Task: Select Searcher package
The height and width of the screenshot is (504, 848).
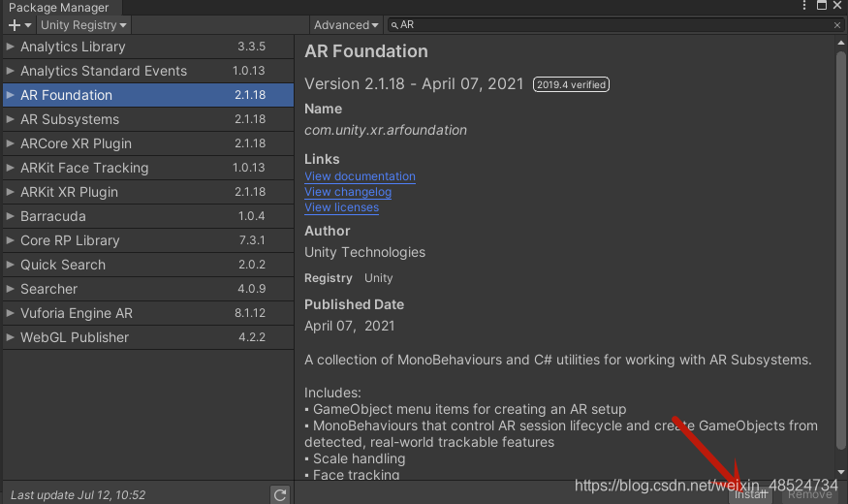Action: click(148, 289)
